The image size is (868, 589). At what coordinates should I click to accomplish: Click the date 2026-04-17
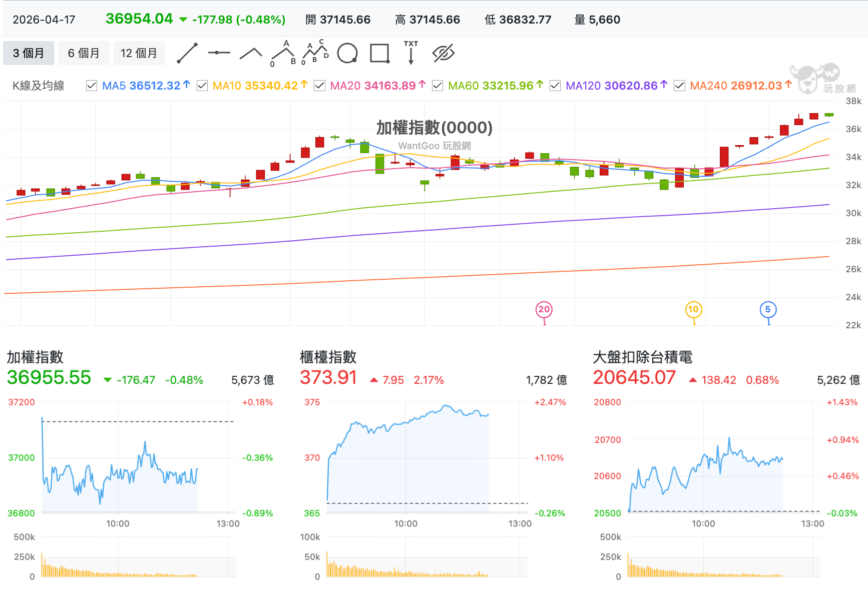[44, 20]
